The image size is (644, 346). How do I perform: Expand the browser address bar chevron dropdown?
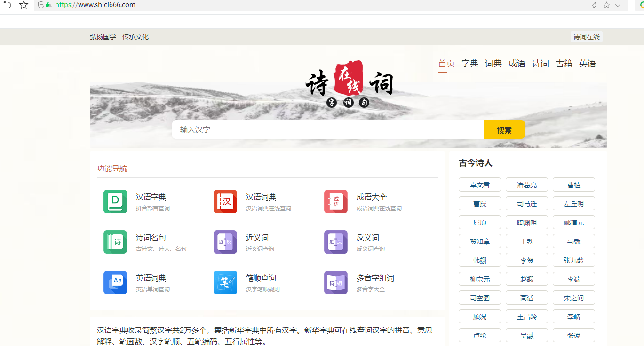[617, 6]
